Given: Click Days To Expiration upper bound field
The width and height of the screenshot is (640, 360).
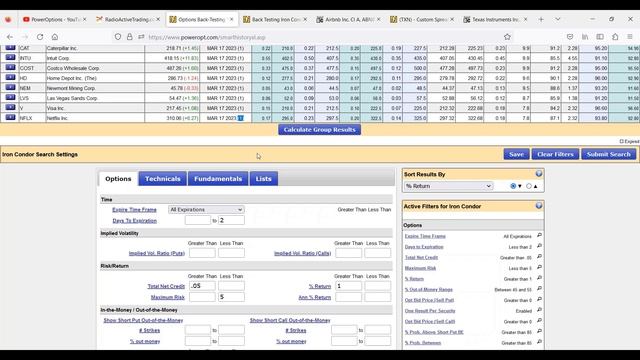Looking at the screenshot, I should 231,220.
